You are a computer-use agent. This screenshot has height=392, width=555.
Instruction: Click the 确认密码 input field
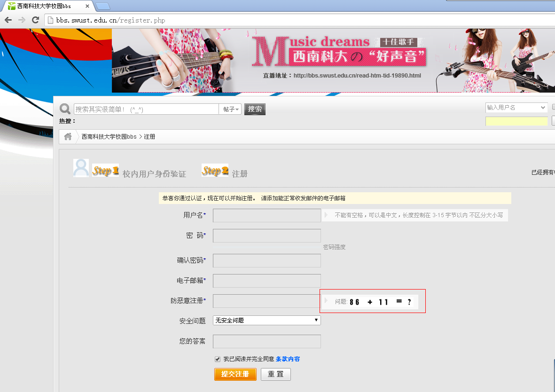coord(267,260)
